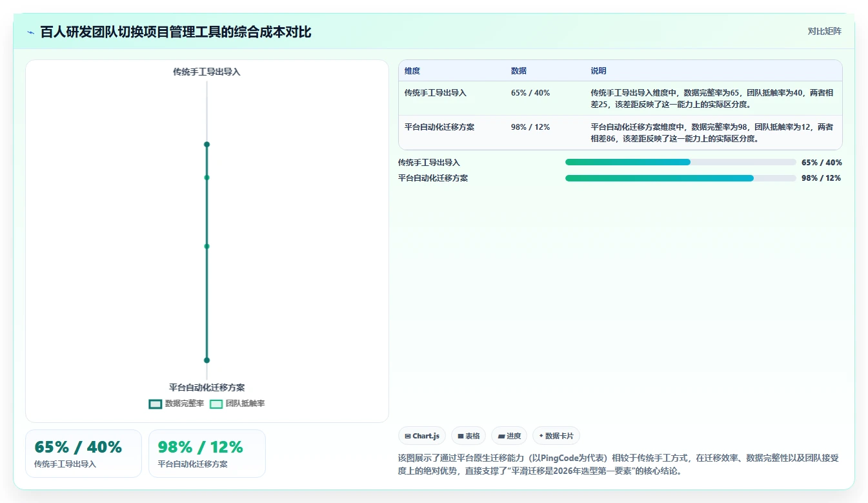The image size is (868, 503).
Task: Click the 65% / 40% data card
Action: (x=83, y=453)
